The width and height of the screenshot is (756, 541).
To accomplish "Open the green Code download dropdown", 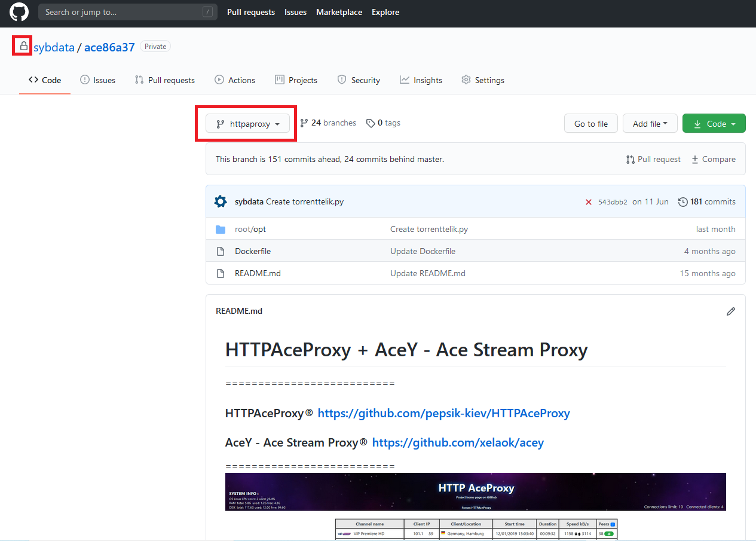I will tap(714, 124).
